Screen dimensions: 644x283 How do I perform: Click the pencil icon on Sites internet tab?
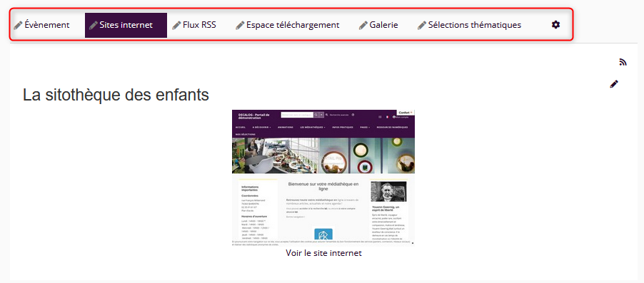(94, 26)
